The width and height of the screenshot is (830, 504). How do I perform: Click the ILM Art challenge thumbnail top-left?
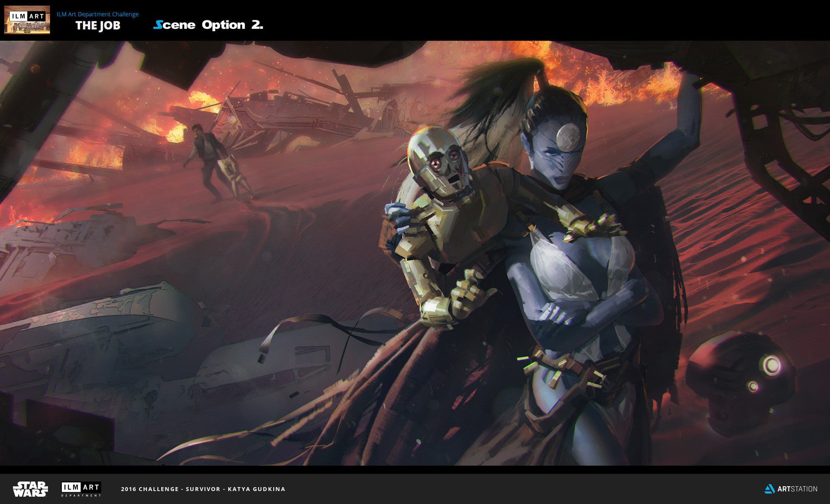[x=27, y=20]
